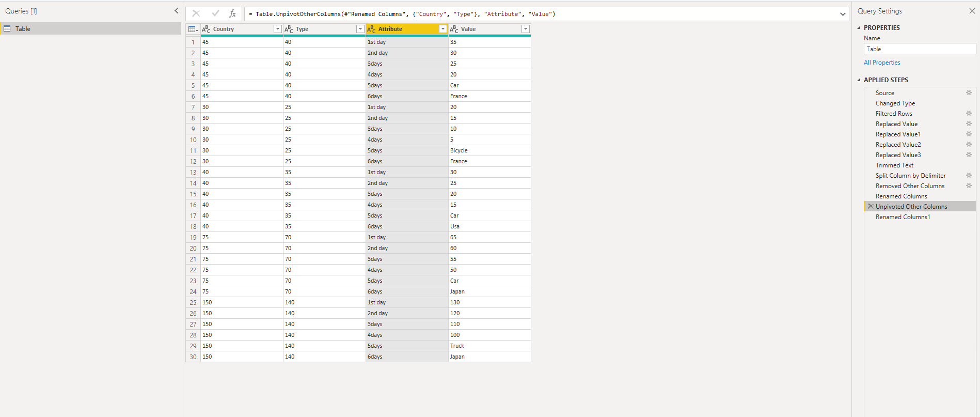980x417 pixels.
Task: Click the Value cell 'Usa' in row 18
Action: coord(489,227)
